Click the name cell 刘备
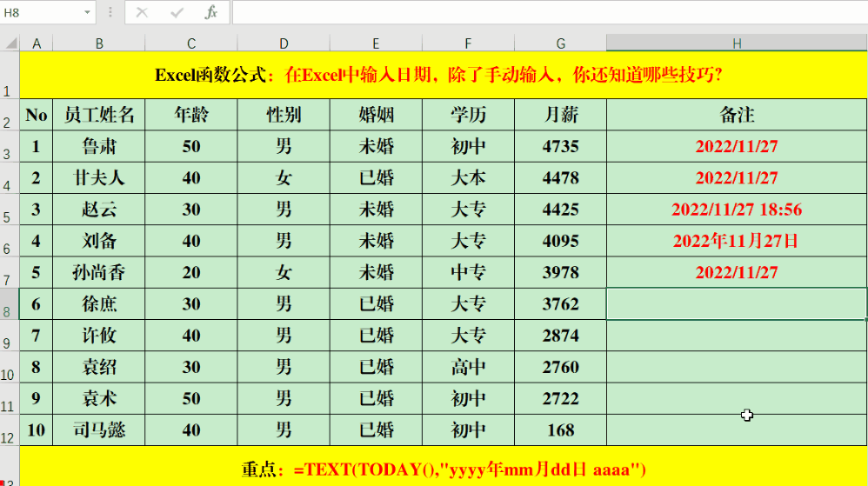This screenshot has height=486, width=868. 99,241
